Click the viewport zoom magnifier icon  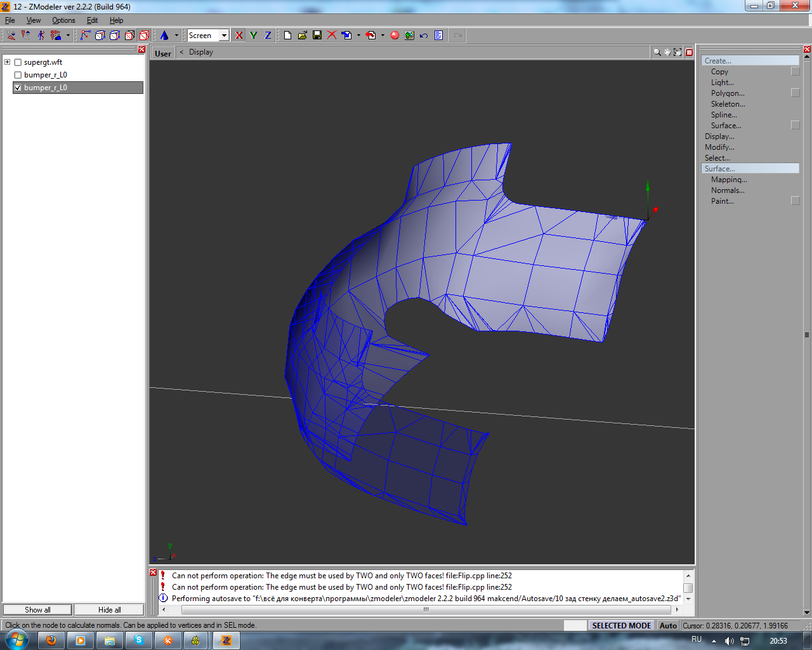click(x=657, y=52)
